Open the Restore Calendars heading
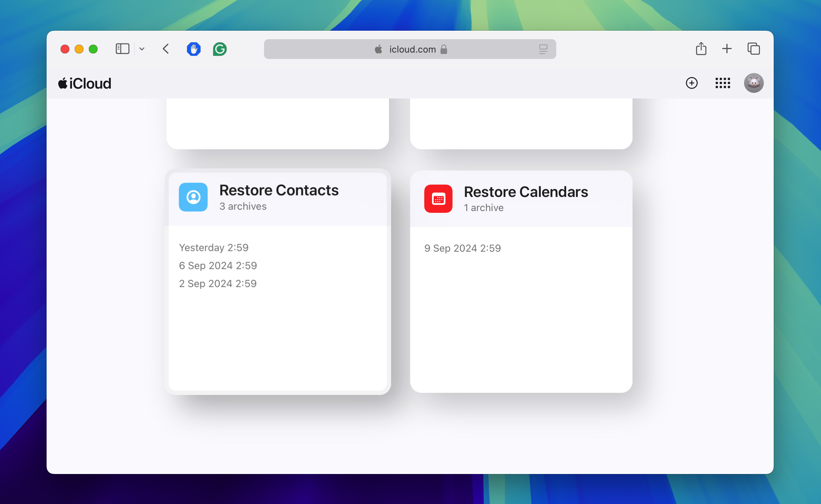 tap(526, 192)
